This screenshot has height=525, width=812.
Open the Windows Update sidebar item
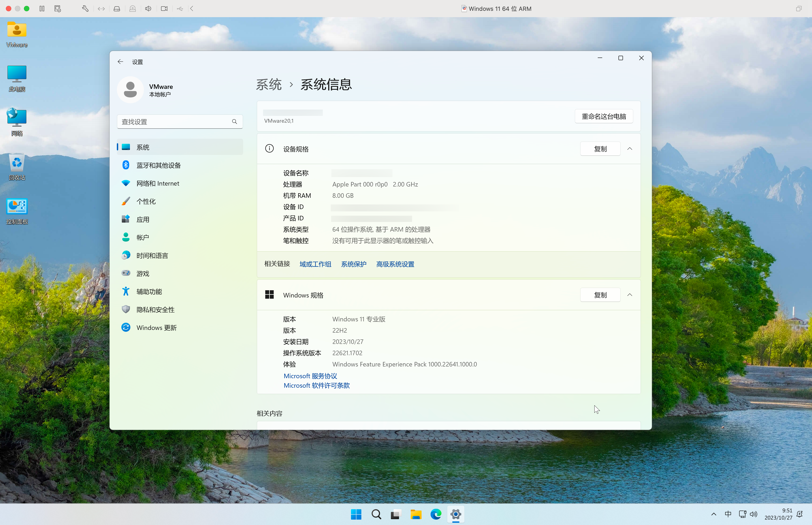(157, 328)
